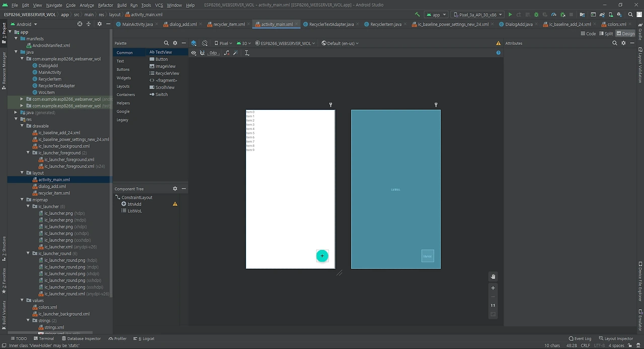Screen dimensions: 644x349
Task: Select the pan hand tool on canvas
Action: [x=493, y=276]
